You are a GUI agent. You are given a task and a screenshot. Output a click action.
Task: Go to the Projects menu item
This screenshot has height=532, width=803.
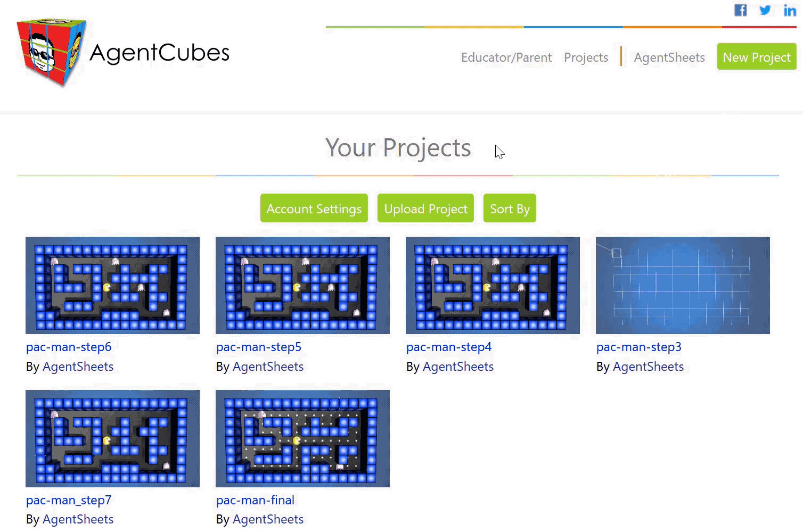click(x=586, y=57)
